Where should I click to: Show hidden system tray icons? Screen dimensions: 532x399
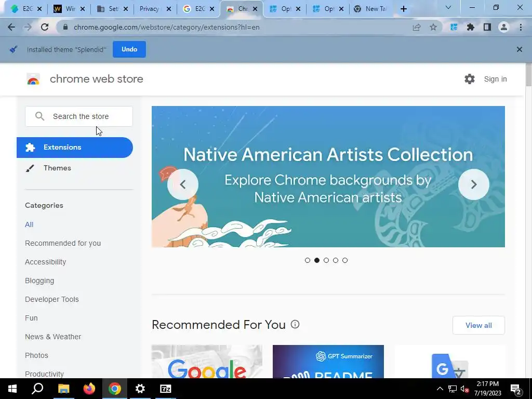(440, 389)
